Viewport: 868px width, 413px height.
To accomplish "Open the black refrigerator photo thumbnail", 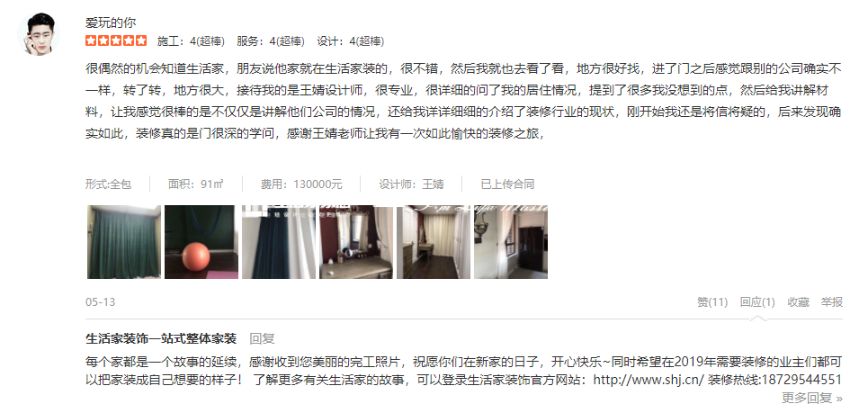I will point(510,242).
